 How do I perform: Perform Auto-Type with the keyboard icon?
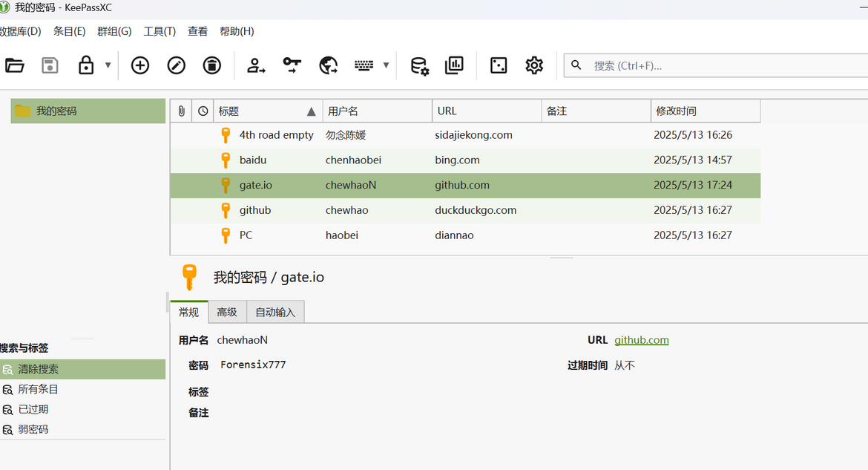(x=364, y=65)
